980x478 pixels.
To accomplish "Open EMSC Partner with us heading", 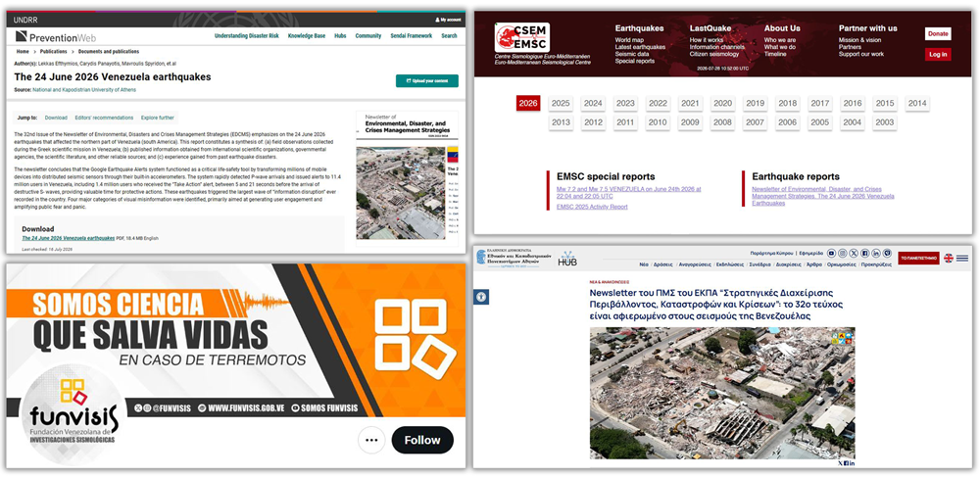I will point(867,28).
